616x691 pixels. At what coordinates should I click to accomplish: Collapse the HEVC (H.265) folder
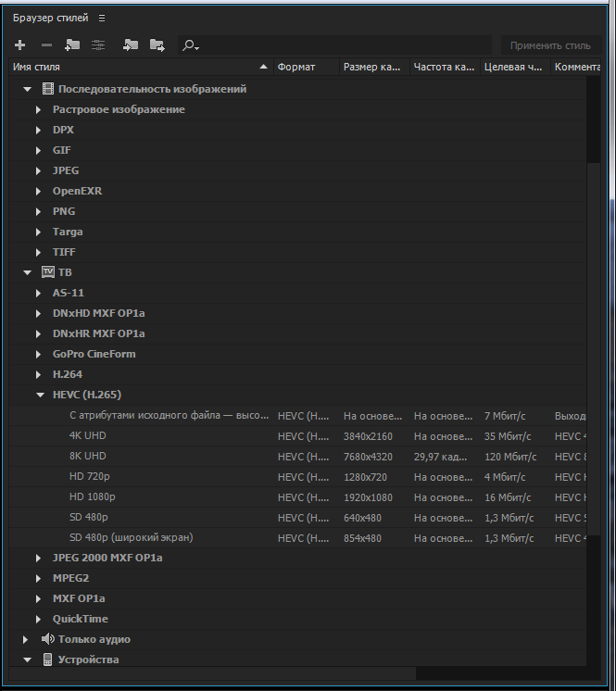40,395
